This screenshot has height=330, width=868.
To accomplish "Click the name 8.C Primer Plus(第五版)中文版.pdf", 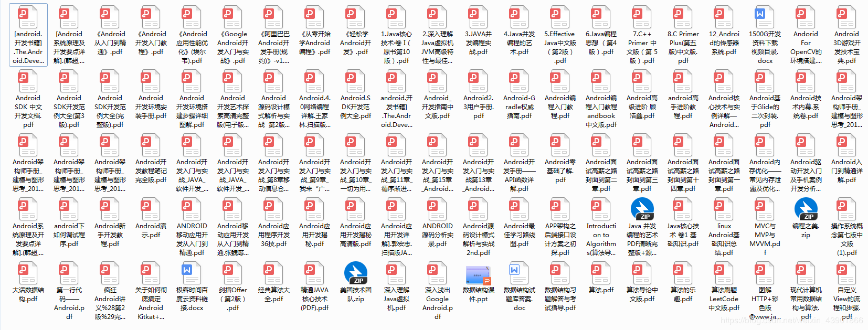I will click(x=683, y=47).
